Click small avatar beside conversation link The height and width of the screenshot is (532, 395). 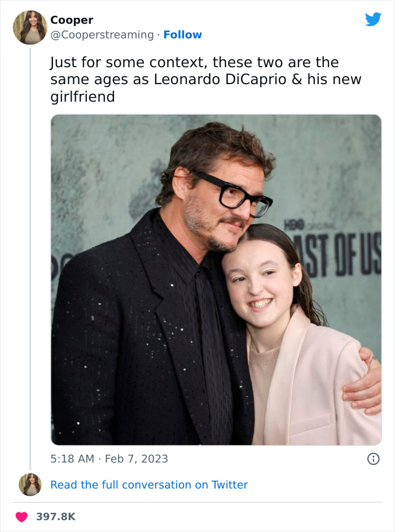click(30, 485)
